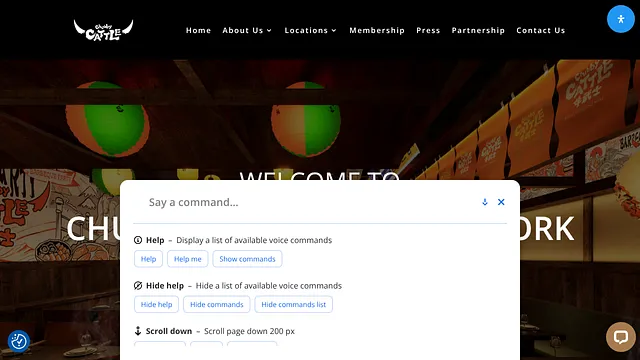Click the WELCOME TO hero heading
The height and width of the screenshot is (360, 640).
[x=319, y=176]
